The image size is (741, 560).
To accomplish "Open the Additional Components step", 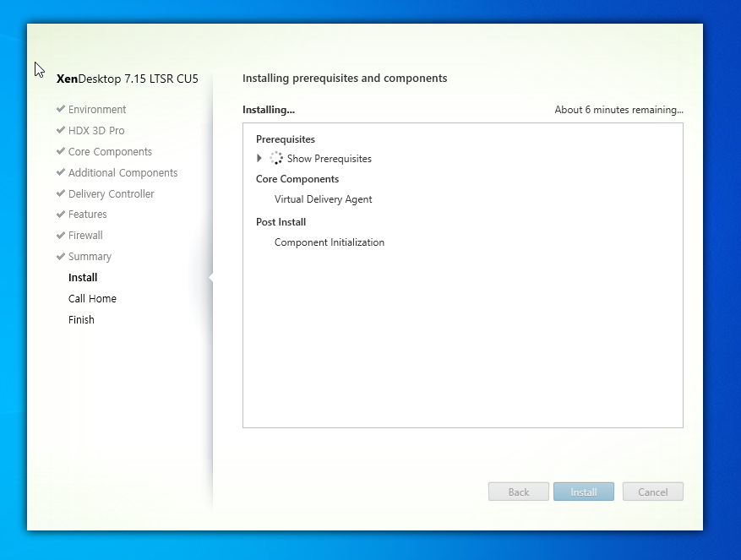I will [x=123, y=173].
